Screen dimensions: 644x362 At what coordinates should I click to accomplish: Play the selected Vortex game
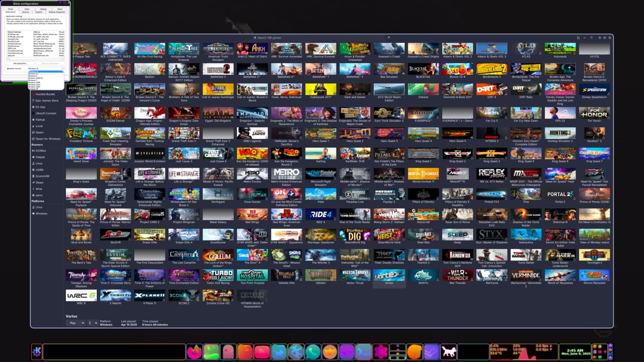(x=73, y=323)
